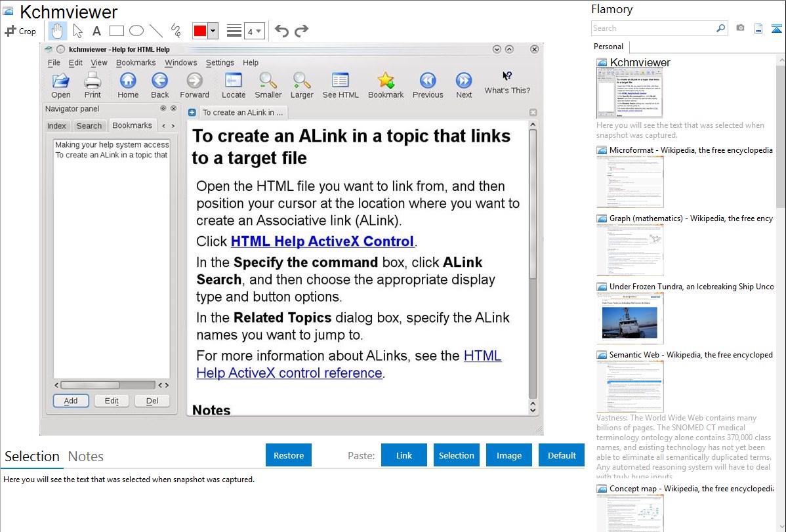
Task: Select the Crop tool
Action: [20, 31]
